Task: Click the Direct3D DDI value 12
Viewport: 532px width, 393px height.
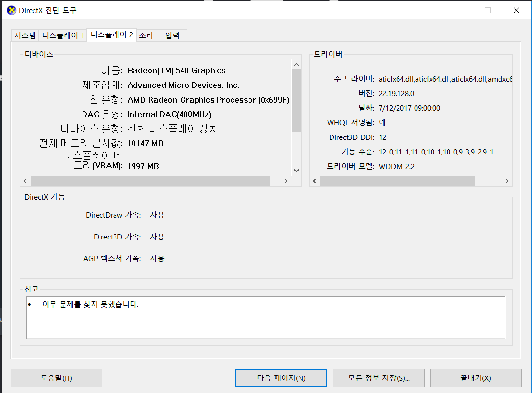Action: [x=382, y=137]
